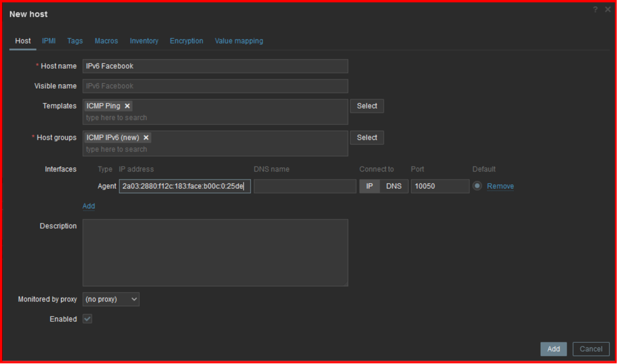Click the Add interface link
Image resolution: width=618 pixels, height=364 pixels.
89,206
